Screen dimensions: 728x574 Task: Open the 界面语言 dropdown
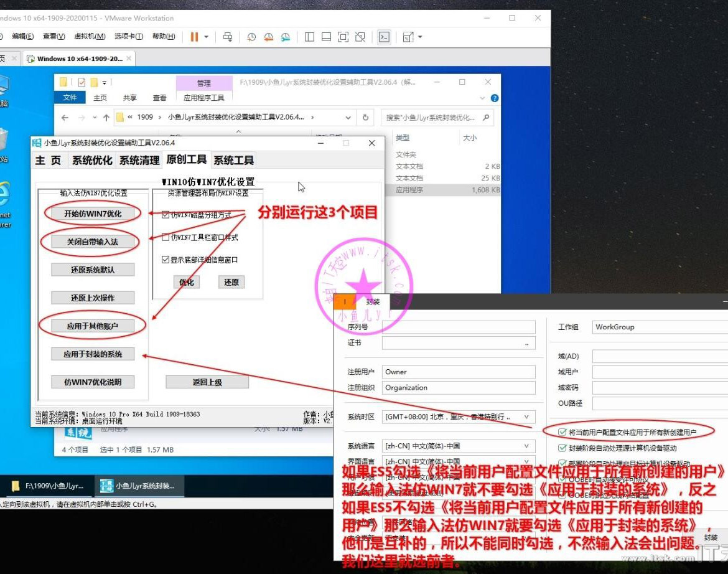(526, 461)
